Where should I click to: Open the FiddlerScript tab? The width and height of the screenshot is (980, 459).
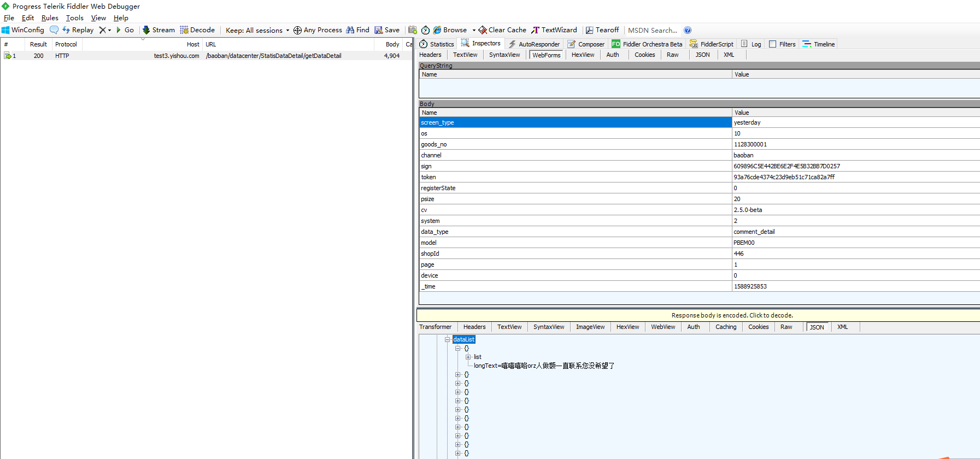point(712,44)
